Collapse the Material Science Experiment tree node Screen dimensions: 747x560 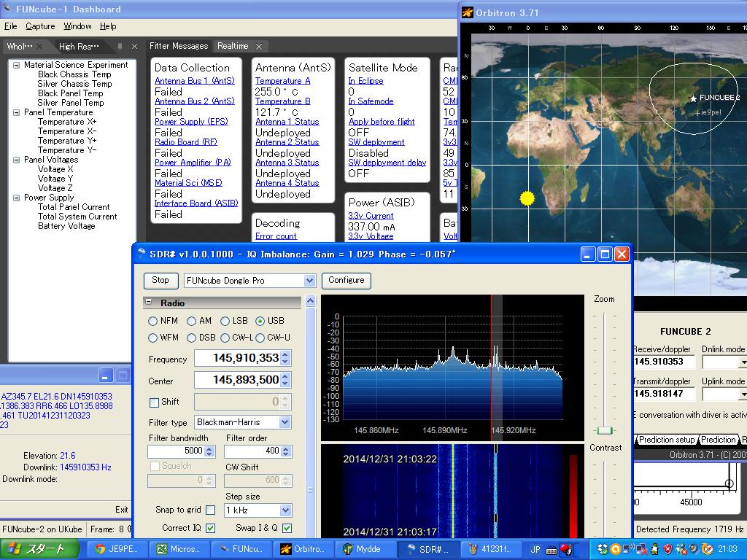pyautogui.click(x=17, y=65)
